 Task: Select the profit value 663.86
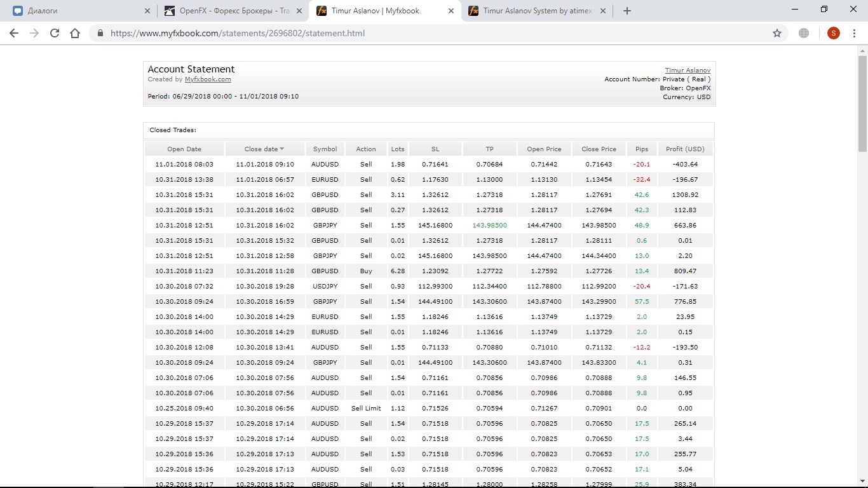coord(685,226)
